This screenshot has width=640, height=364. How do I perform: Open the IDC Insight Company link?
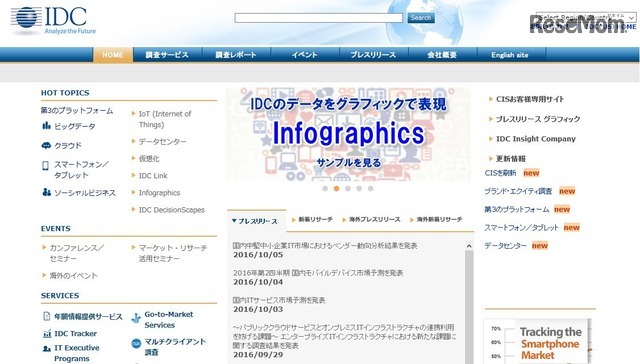[536, 139]
